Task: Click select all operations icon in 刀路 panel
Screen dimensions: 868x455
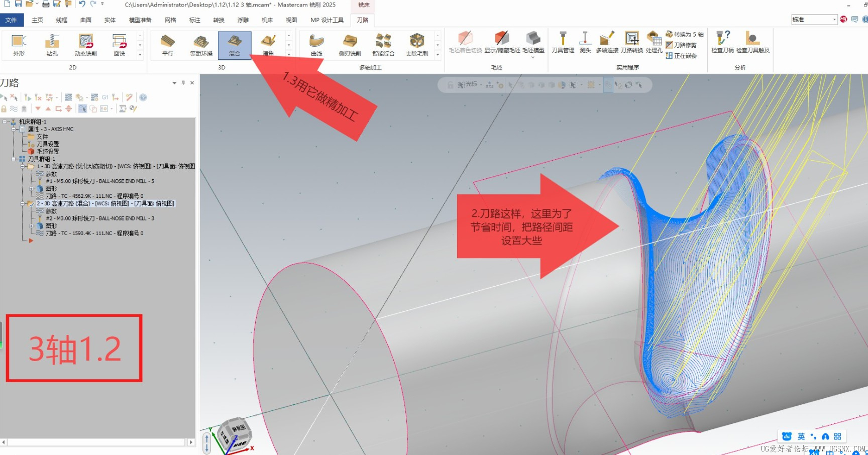Action: tap(4, 97)
